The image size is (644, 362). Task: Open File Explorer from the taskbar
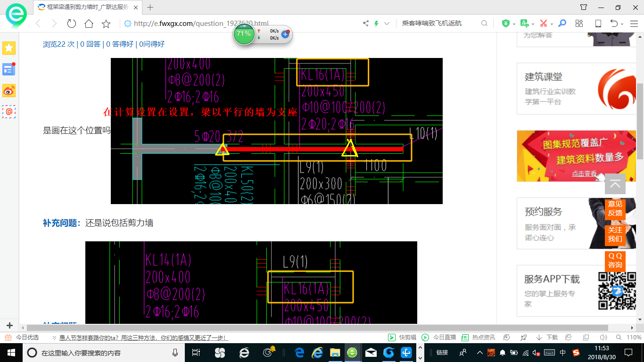coord(334,352)
